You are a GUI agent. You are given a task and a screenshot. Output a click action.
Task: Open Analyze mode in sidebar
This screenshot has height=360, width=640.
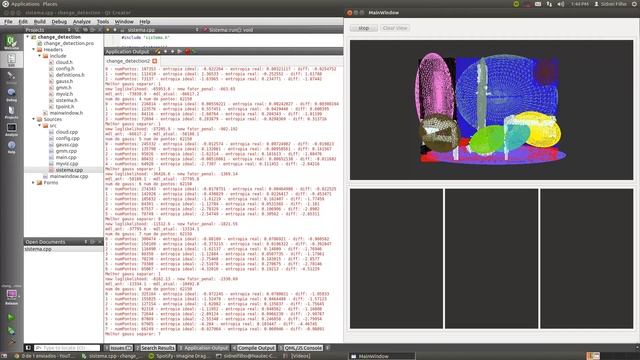pos(11,129)
